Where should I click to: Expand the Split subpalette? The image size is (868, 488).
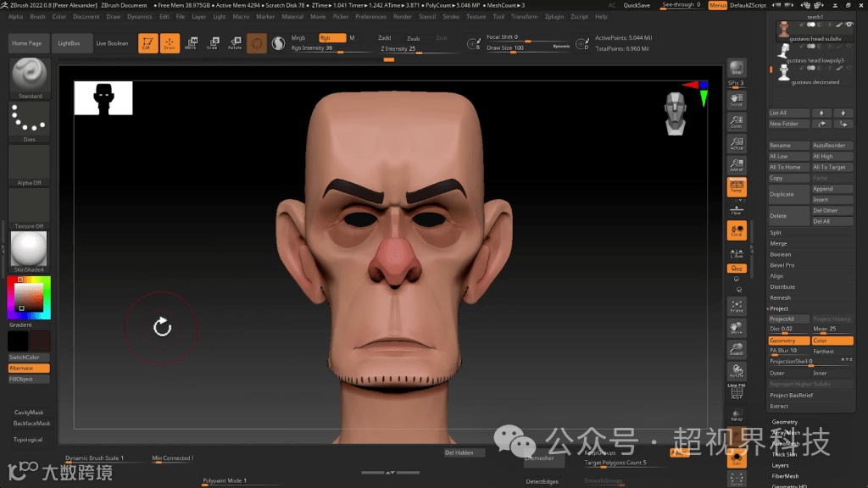776,232
